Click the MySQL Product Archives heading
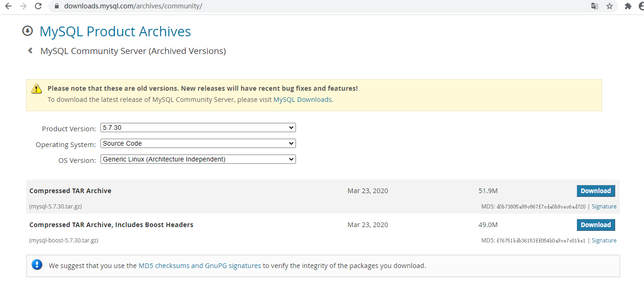The width and height of the screenshot is (644, 282). coord(115,31)
